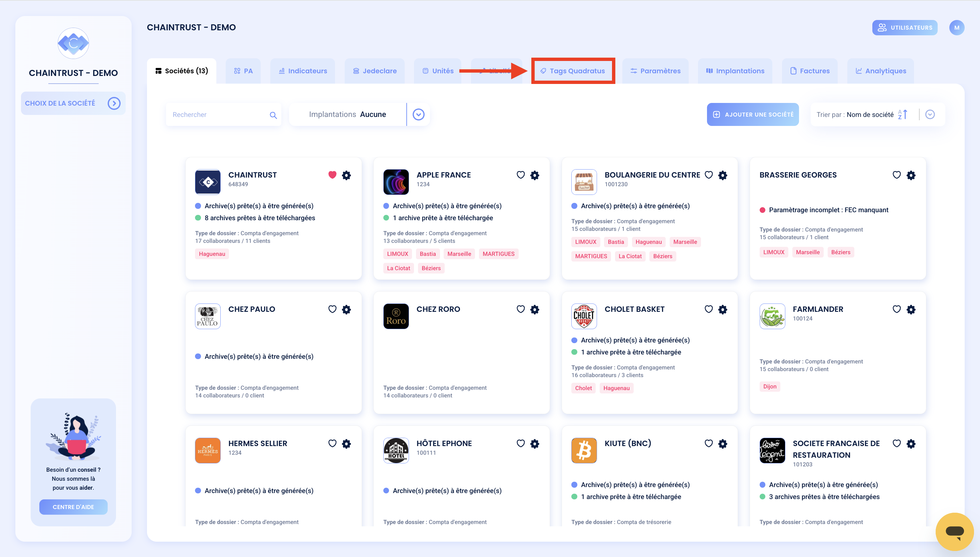
Task: Favorite KIUTE (BNC) with heart
Action: coord(709,443)
